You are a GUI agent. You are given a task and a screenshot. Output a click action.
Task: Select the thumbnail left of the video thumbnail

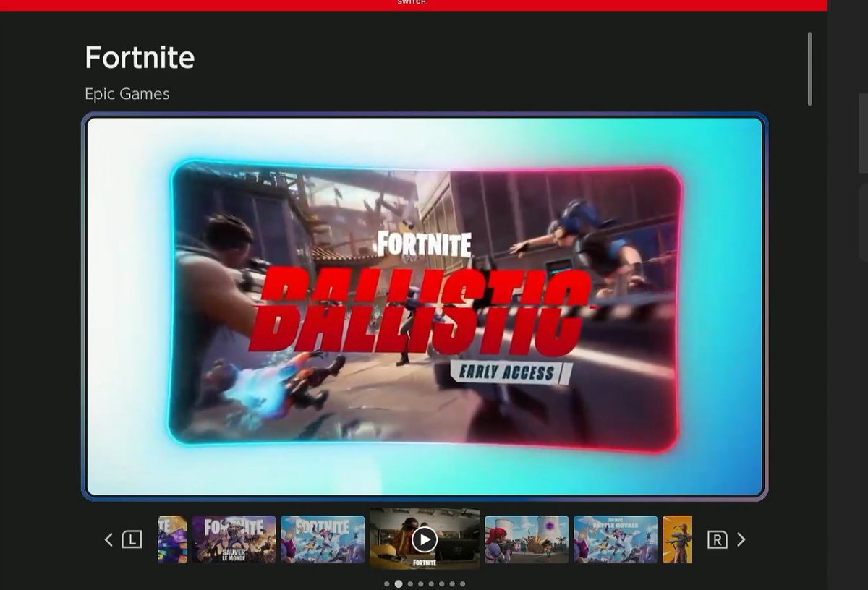pyautogui.click(x=323, y=539)
